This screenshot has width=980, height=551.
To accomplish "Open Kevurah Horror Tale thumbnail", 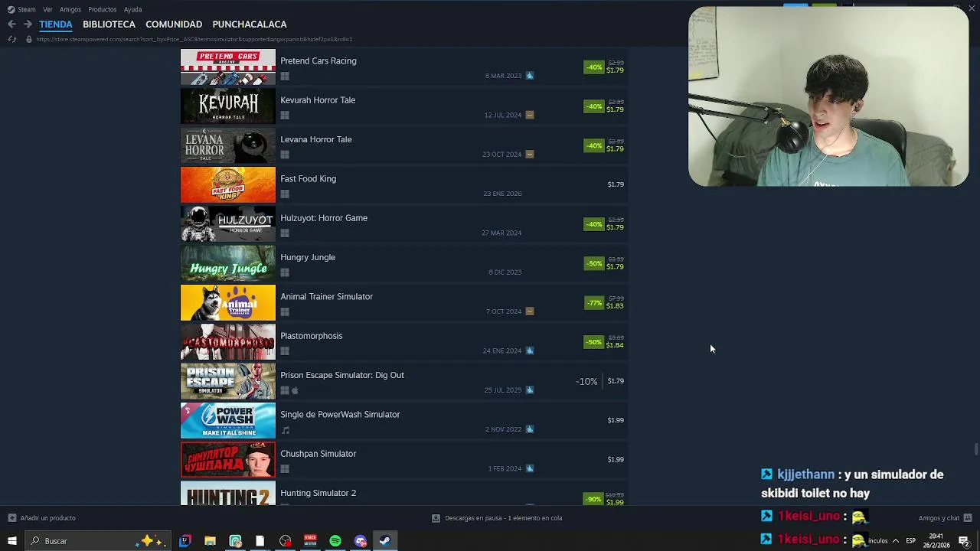I will click(x=228, y=106).
